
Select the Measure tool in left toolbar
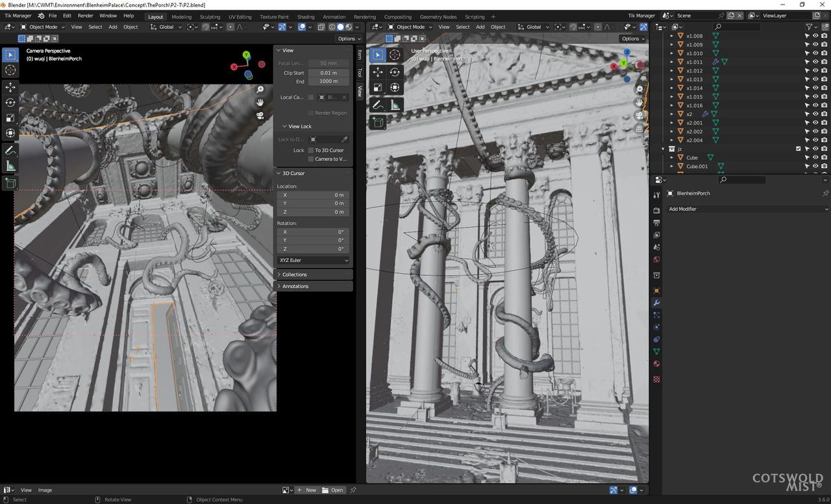tap(10, 166)
